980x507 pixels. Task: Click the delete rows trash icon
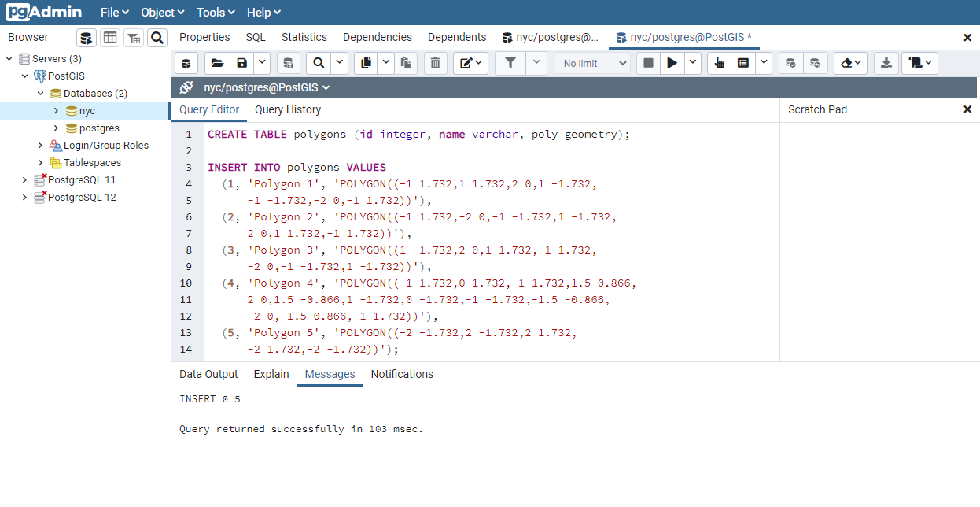click(x=435, y=63)
